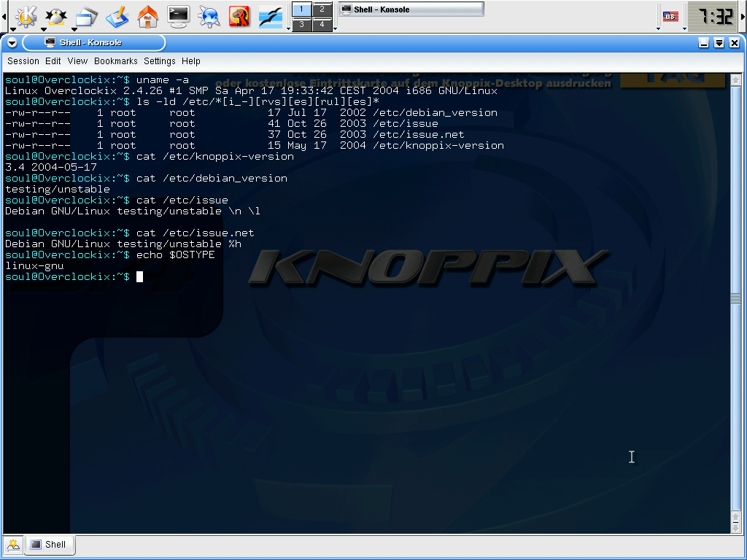The image size is (747, 560).
Task: Launch OpenOffice seagull icon
Action: pyautogui.click(x=270, y=16)
